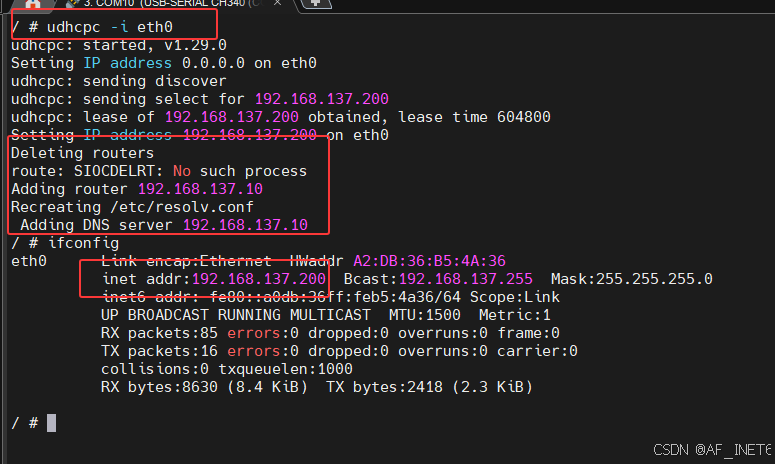Click the interface name 'eth0' in the ifconfig output
Image resolution: width=775 pixels, height=464 pixels.
(x=29, y=261)
